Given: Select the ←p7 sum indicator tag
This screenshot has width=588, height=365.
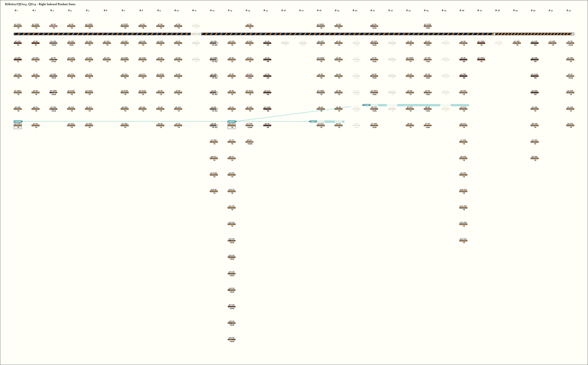Looking at the screenshot, I should point(313,122).
